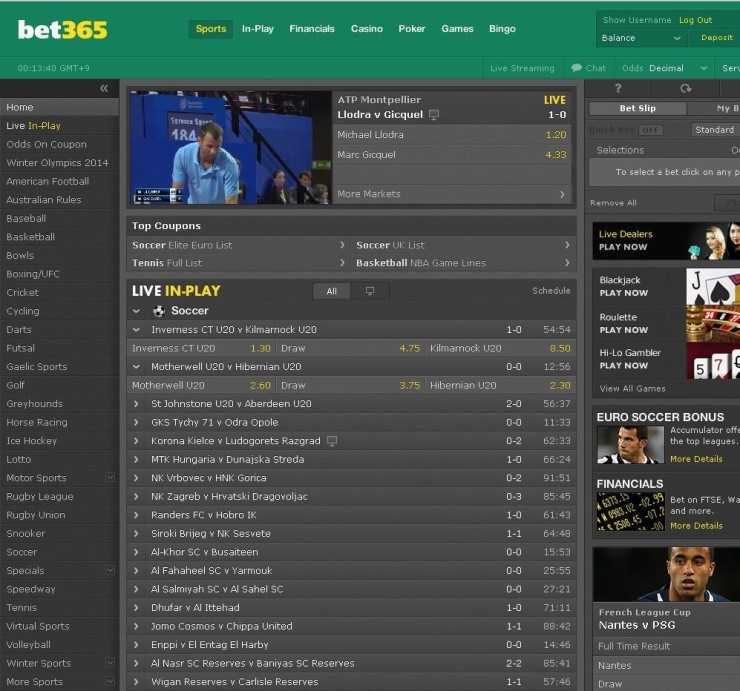Expand the GKS Tychy 71 v Odra Opole row

point(136,422)
